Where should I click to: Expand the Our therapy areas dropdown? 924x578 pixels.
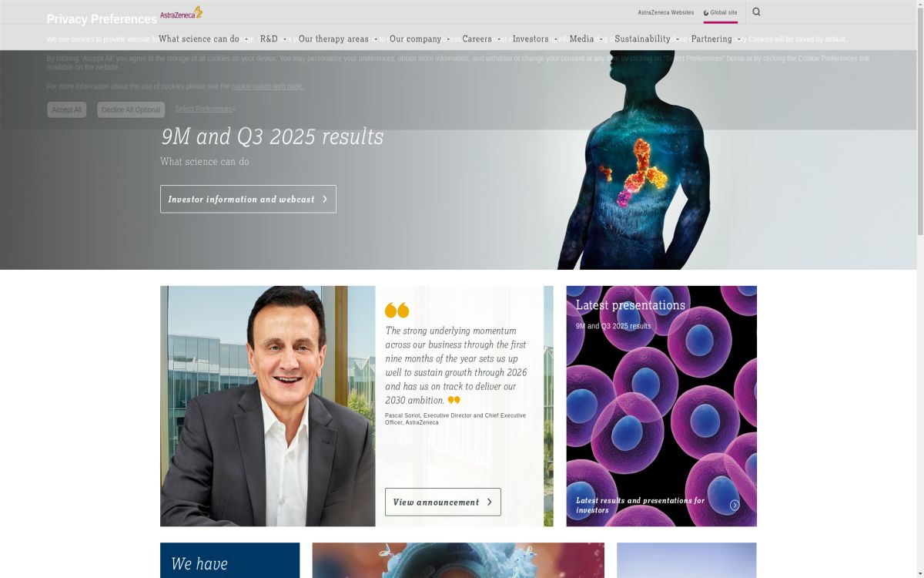pyautogui.click(x=334, y=39)
